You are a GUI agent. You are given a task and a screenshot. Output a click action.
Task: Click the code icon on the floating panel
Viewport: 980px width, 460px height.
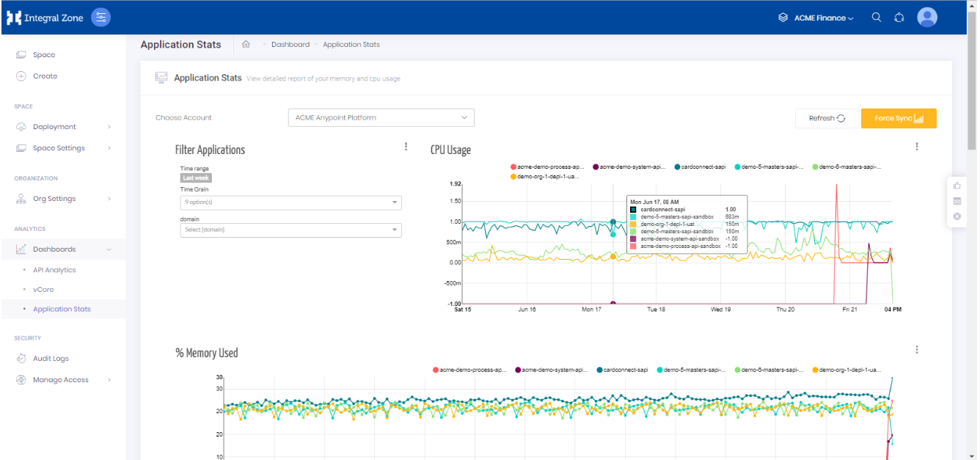957,201
